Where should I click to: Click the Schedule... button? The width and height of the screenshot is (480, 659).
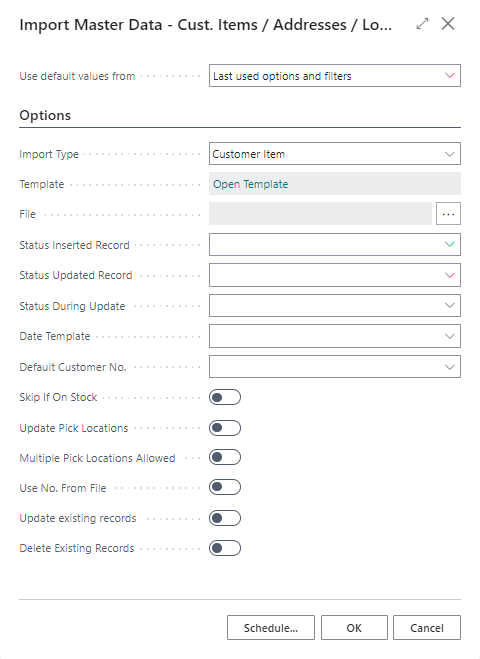coord(271,628)
